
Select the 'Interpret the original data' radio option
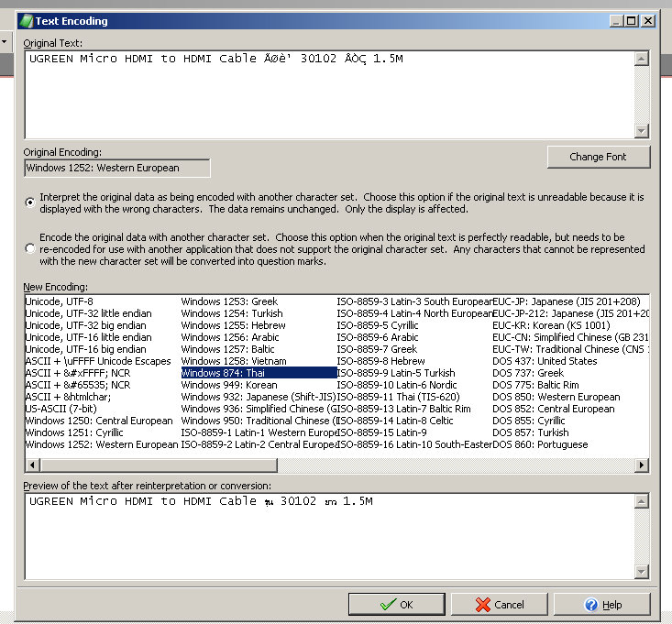coord(30,203)
